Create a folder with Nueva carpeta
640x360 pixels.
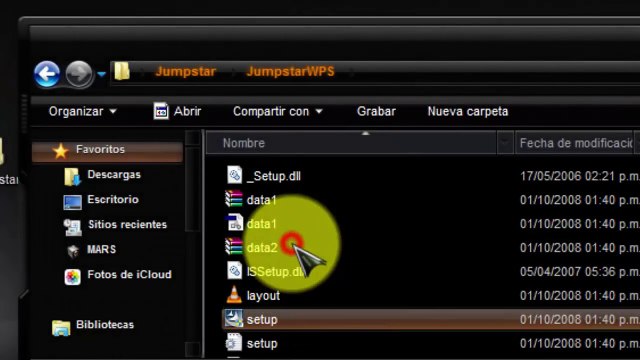pos(468,111)
